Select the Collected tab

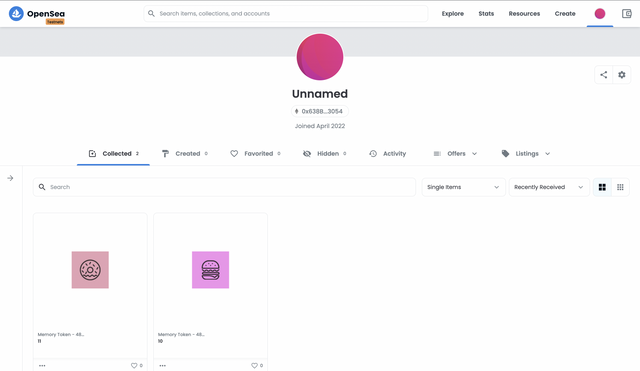(x=113, y=153)
